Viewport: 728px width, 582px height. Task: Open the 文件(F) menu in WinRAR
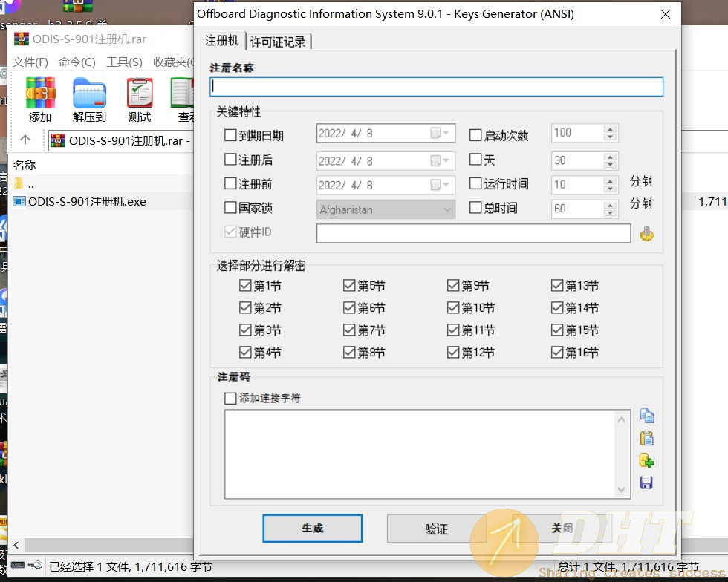click(x=30, y=62)
